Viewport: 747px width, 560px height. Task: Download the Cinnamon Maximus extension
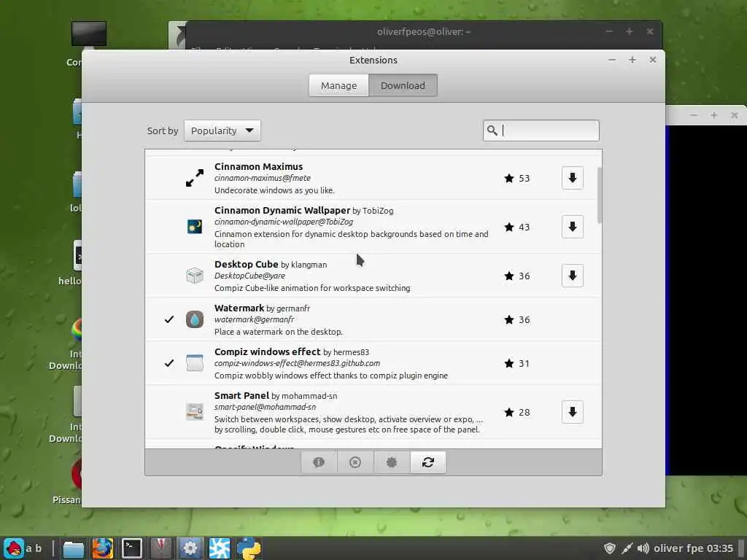pos(572,178)
